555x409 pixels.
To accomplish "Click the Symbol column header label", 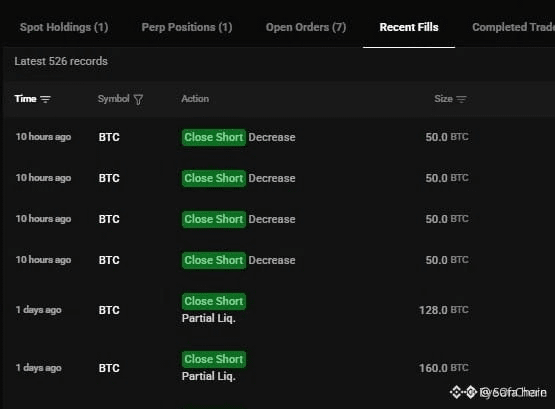I will click(x=113, y=99).
